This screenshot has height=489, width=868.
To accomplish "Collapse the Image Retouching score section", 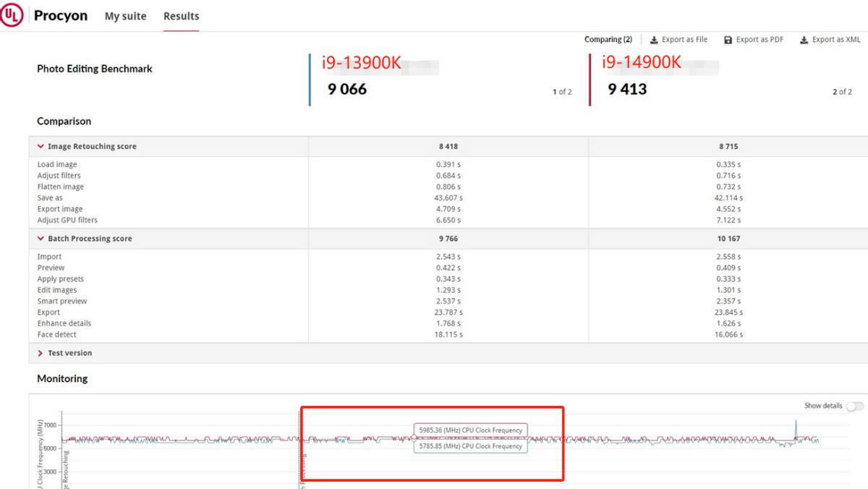I will coord(41,146).
